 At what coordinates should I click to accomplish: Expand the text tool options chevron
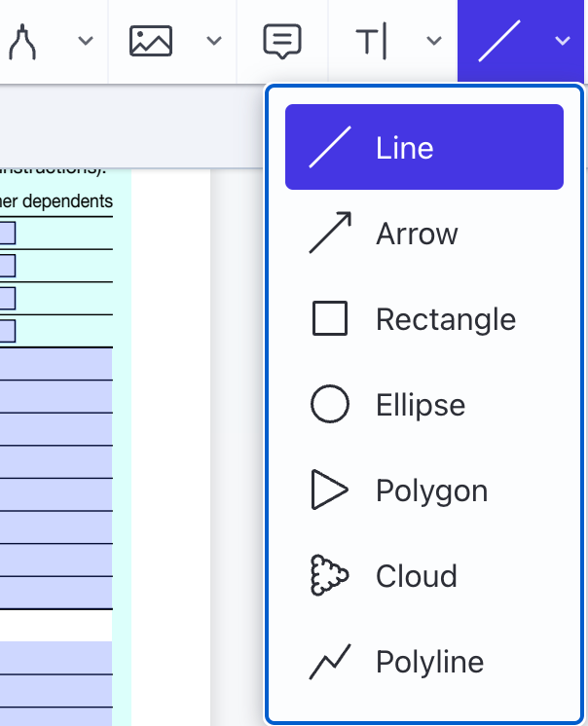(x=434, y=41)
